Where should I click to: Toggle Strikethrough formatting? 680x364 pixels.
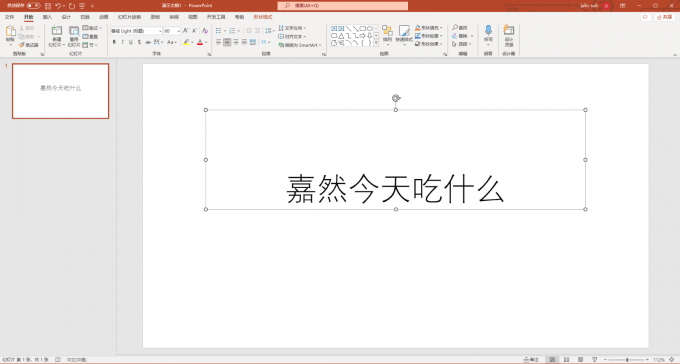pyautogui.click(x=148, y=42)
